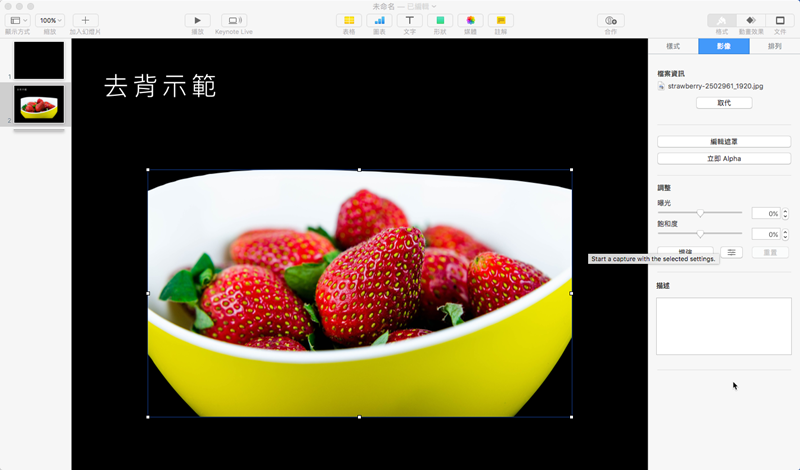Click the 重置 reset button
The width and height of the screenshot is (800, 470).
pyautogui.click(x=770, y=252)
